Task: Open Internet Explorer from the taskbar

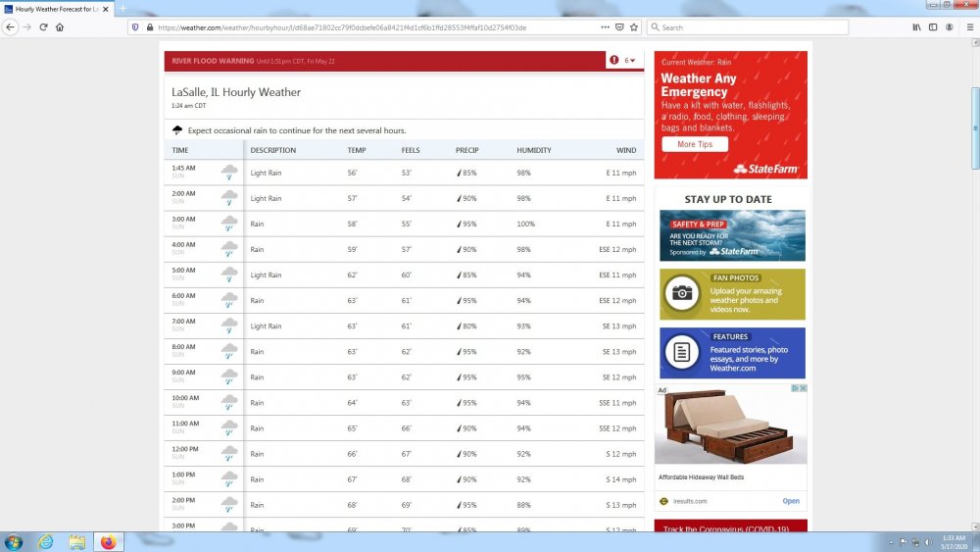Action: (x=44, y=541)
